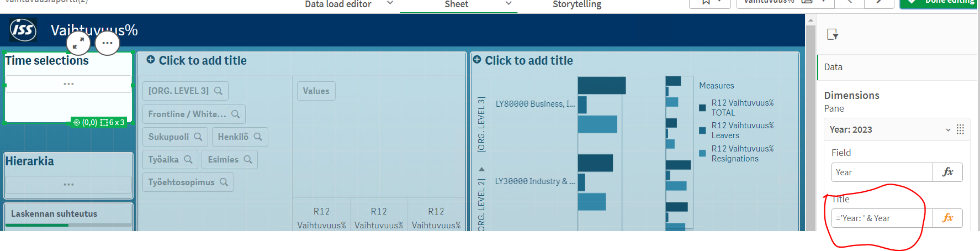
Task: Click search icon on ORG. LEVEL 3 chip
Action: [219, 91]
